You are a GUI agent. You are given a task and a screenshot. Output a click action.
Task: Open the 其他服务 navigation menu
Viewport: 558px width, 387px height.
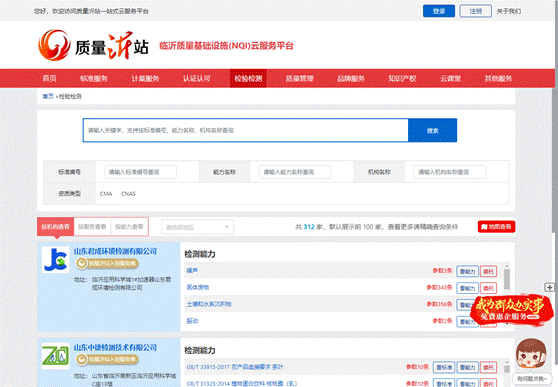pos(498,78)
